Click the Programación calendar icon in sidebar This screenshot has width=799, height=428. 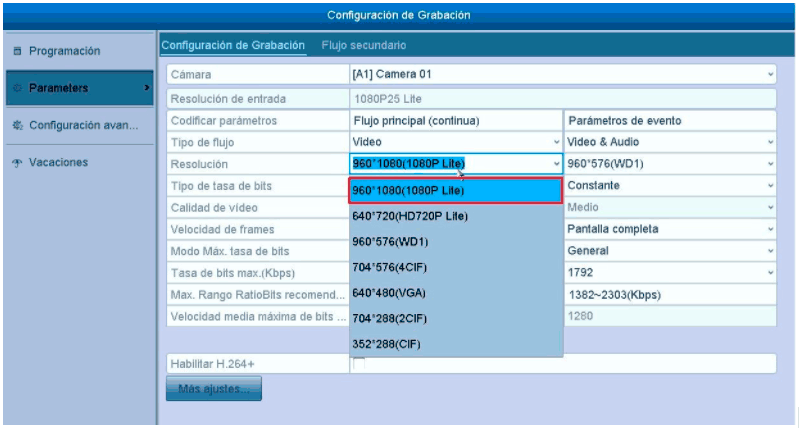[x=17, y=50]
